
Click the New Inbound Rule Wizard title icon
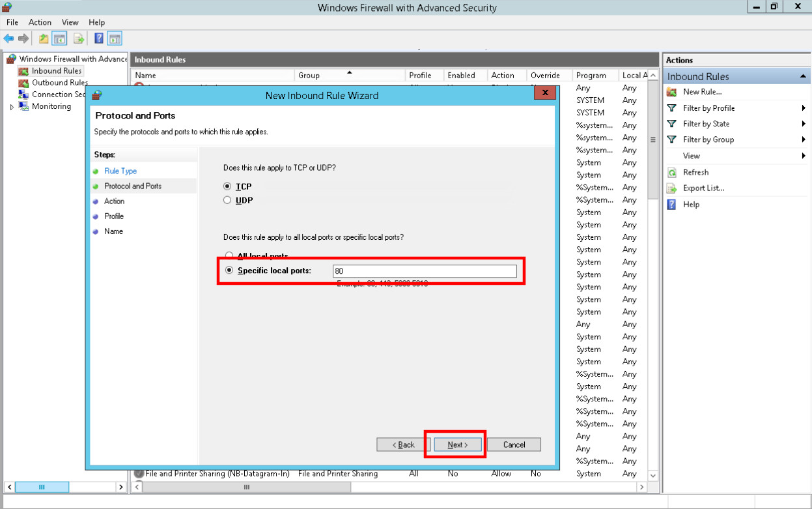(96, 95)
